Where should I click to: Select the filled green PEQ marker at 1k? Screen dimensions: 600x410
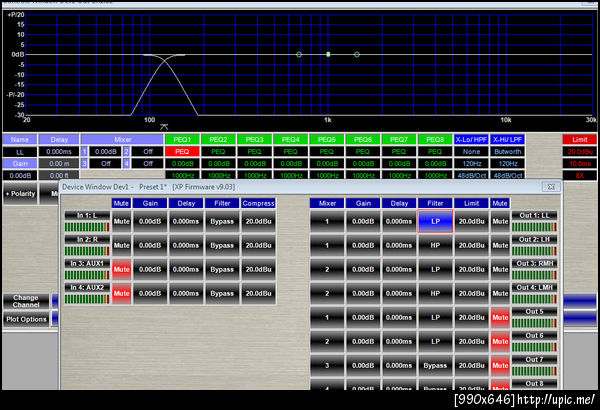tap(328, 54)
